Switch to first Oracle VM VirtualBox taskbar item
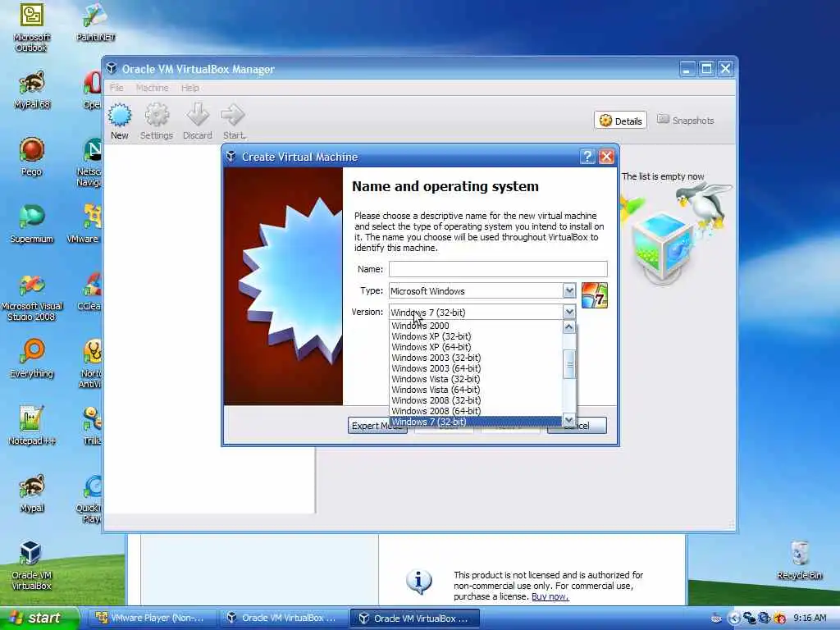Viewport: 840px width, 630px height. click(x=282, y=619)
